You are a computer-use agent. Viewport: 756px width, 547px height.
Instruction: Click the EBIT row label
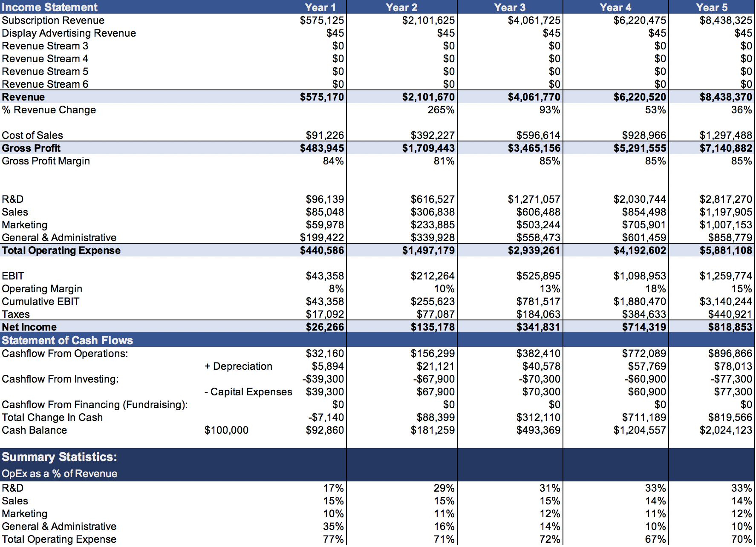point(13,276)
